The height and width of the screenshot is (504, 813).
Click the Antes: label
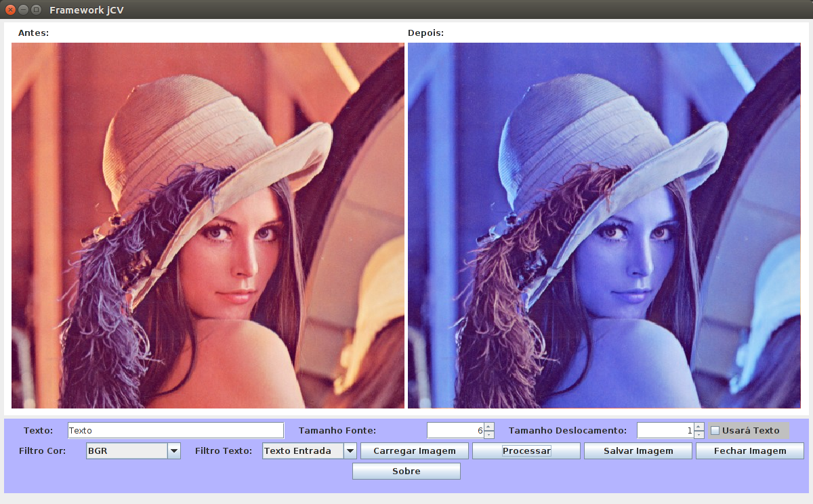[x=33, y=33]
